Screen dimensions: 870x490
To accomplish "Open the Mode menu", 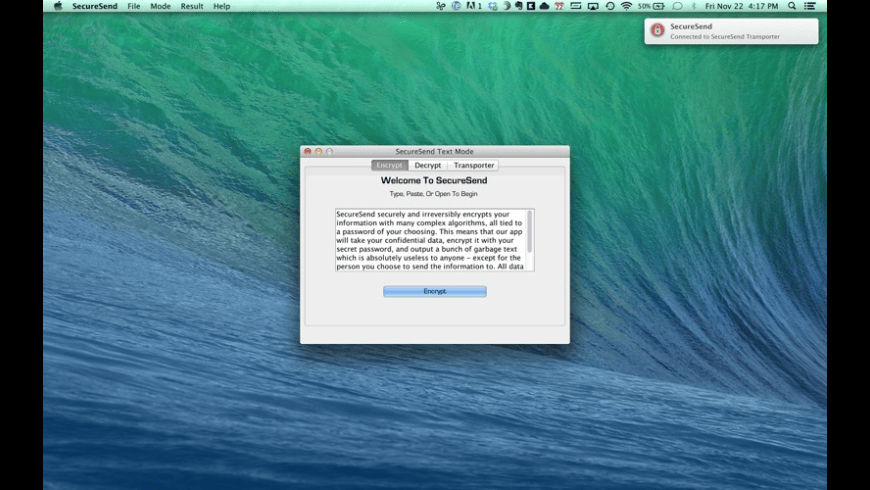I will [160, 6].
